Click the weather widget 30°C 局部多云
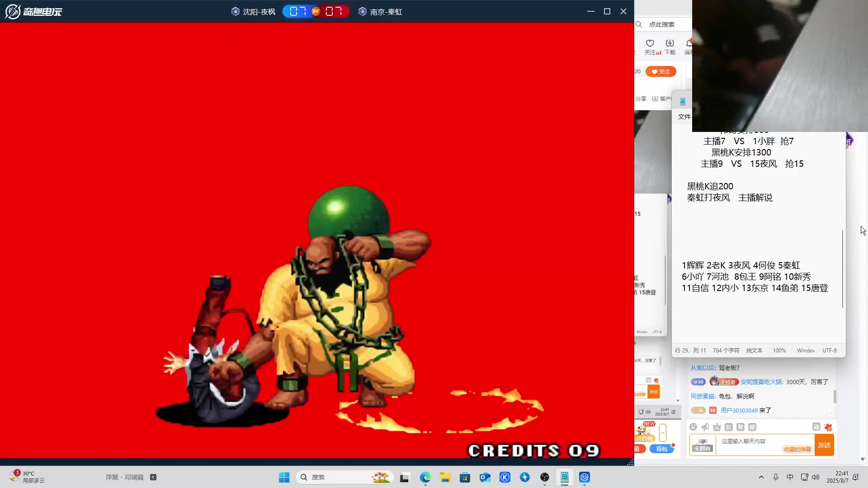The width and height of the screenshot is (868, 488). tap(27, 477)
